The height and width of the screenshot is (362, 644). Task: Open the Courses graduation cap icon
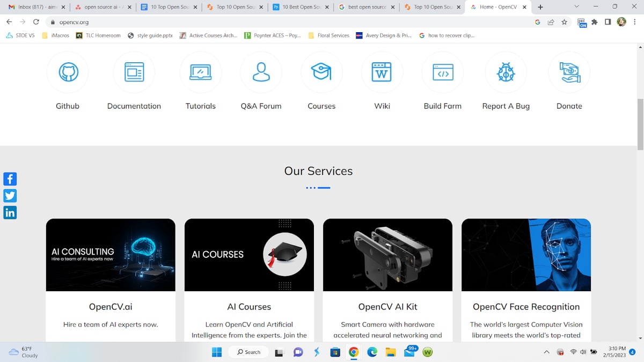[321, 72]
